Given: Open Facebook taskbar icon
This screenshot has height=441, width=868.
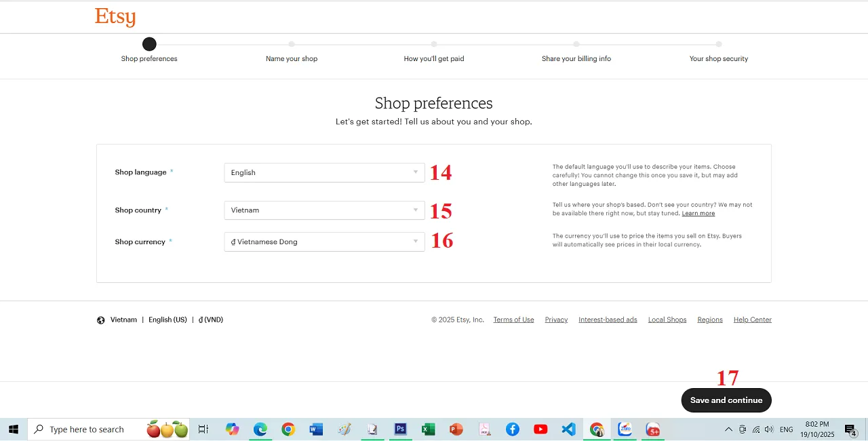Looking at the screenshot, I should (x=513, y=429).
